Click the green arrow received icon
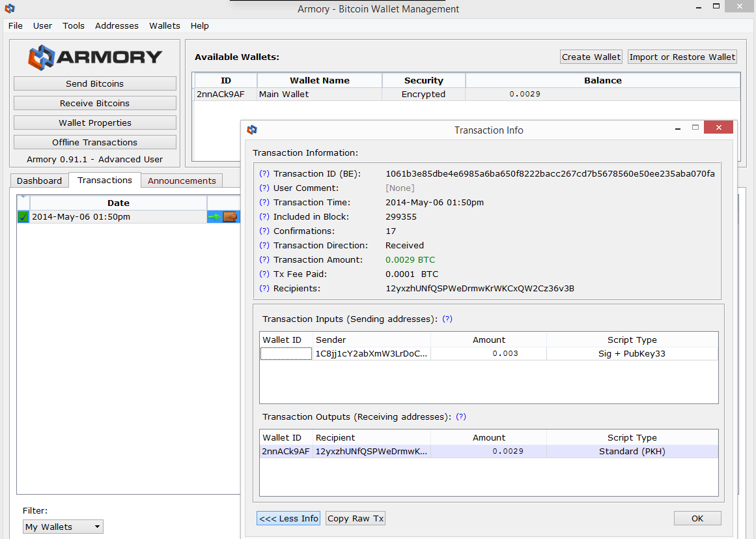The image size is (756, 539). tap(214, 216)
